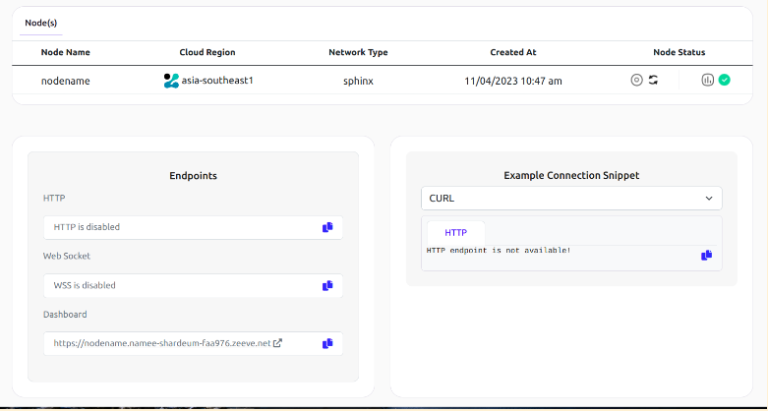Open the nodename zeeve.net dashboard link
Screen dimensions: 768x411
[x=162, y=343]
